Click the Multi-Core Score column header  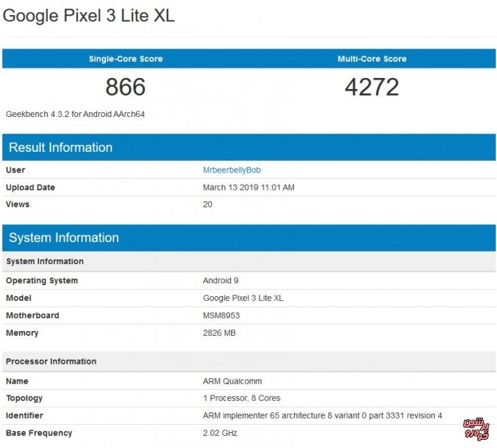(x=372, y=59)
